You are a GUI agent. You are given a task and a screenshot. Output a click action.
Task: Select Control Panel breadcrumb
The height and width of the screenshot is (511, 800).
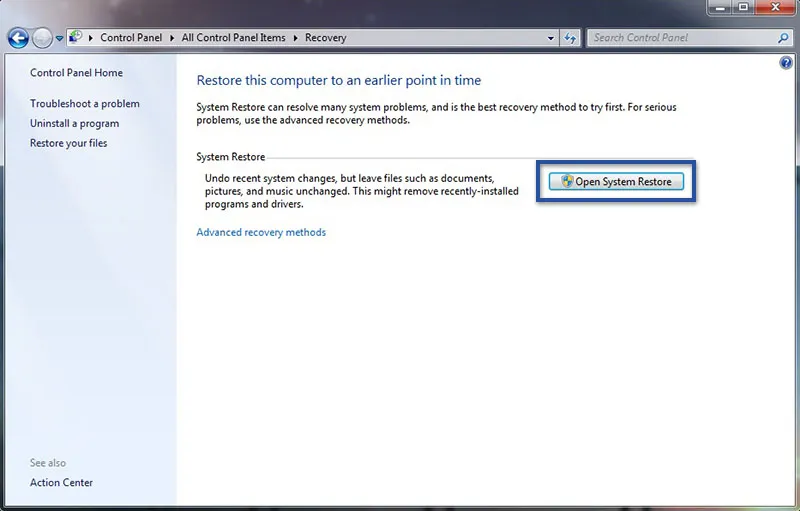pyautogui.click(x=131, y=38)
